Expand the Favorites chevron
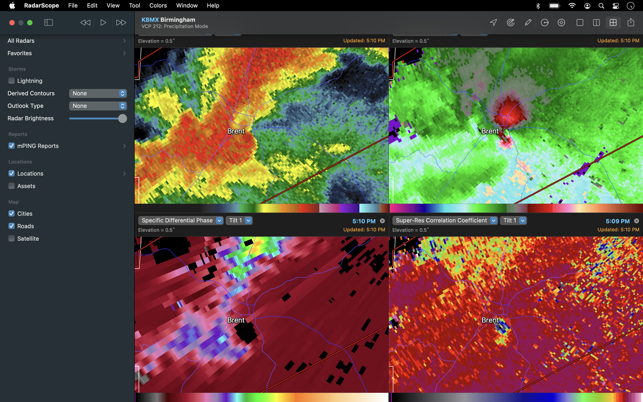643x402 pixels. tap(124, 53)
